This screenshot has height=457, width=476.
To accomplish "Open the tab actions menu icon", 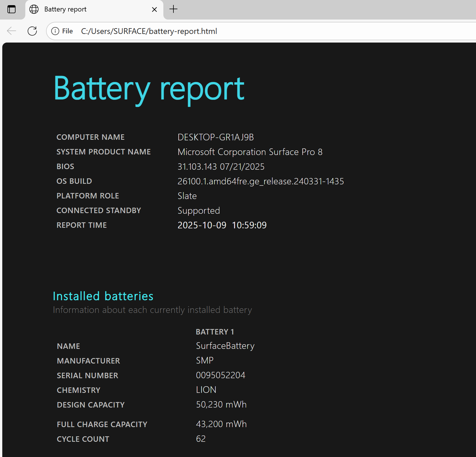I will 12,9.
